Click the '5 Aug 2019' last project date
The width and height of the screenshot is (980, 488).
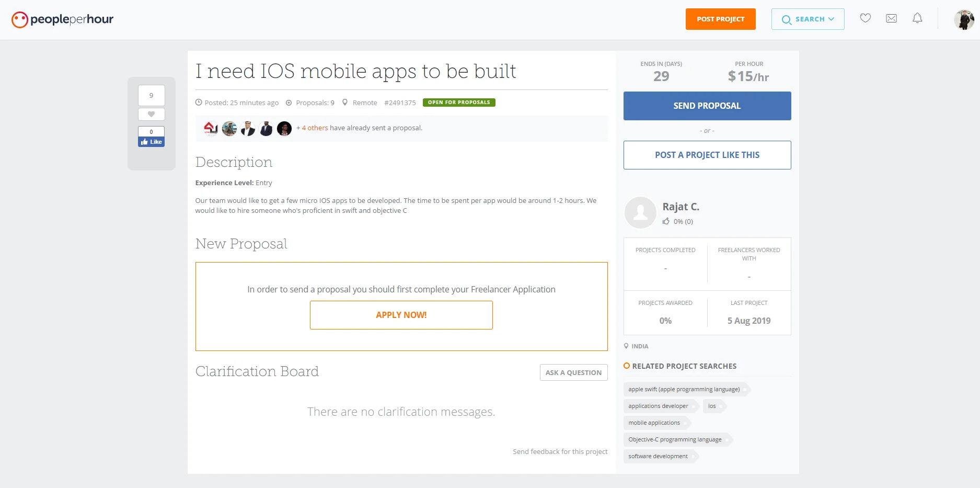pyautogui.click(x=749, y=321)
